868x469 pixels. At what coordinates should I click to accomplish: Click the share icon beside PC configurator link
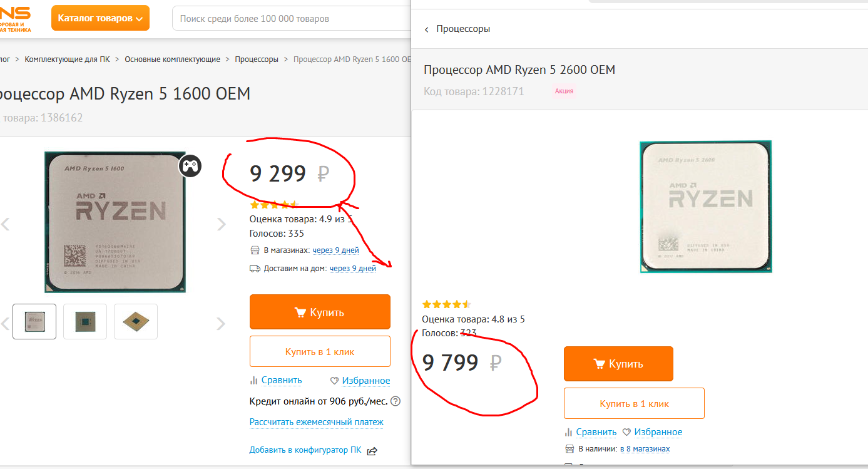[372, 450]
